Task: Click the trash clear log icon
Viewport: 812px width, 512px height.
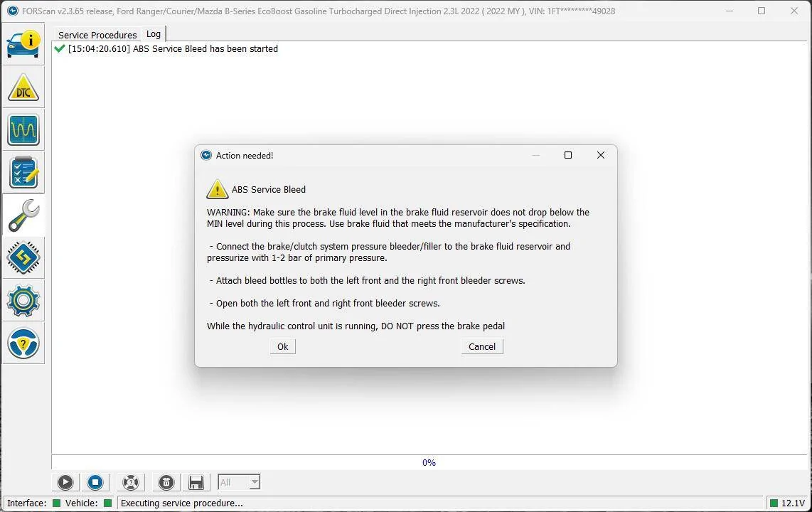Action: (x=166, y=483)
